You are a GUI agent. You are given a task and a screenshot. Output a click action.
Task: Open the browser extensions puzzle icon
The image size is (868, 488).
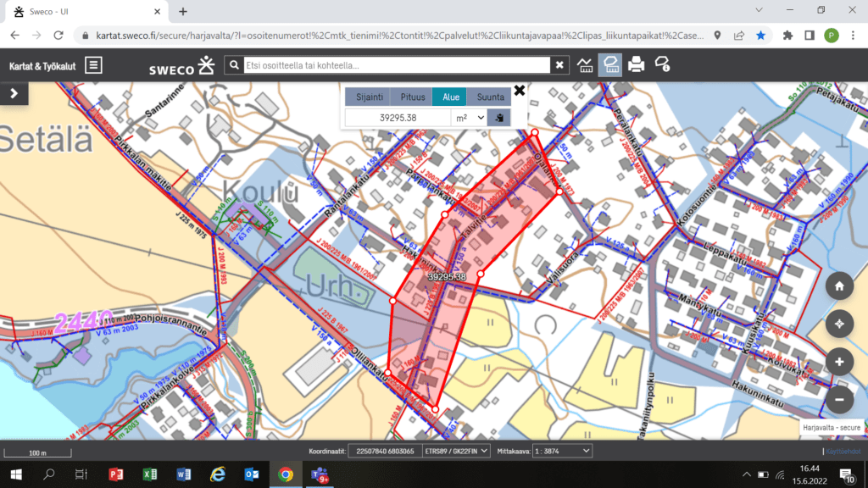point(787,36)
